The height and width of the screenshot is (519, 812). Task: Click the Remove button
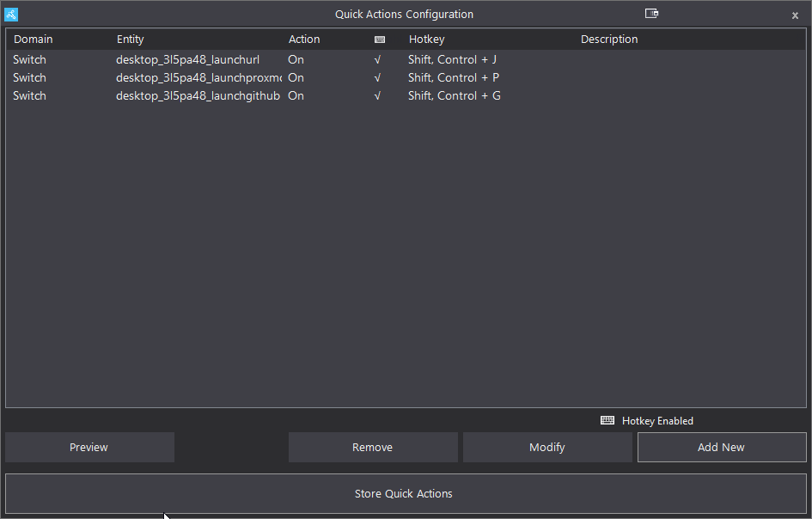(373, 447)
